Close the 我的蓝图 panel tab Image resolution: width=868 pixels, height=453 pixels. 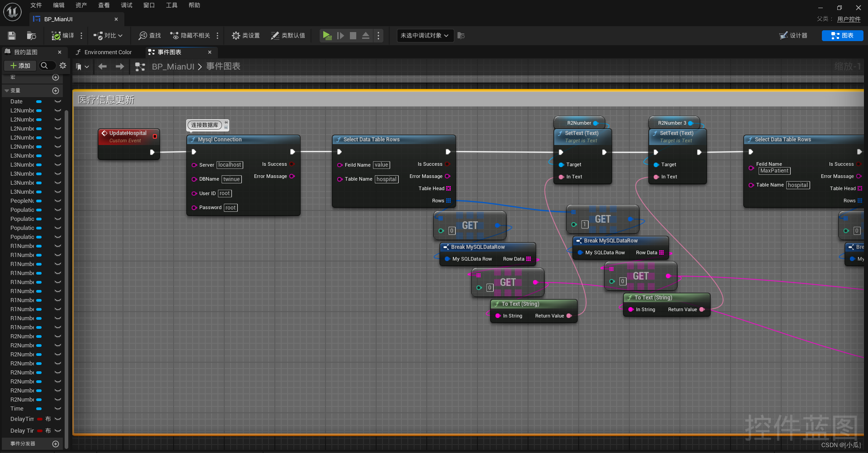(60, 52)
